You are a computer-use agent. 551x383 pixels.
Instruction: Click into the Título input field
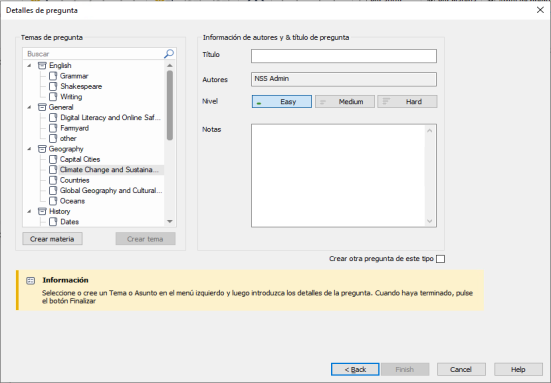click(x=344, y=56)
